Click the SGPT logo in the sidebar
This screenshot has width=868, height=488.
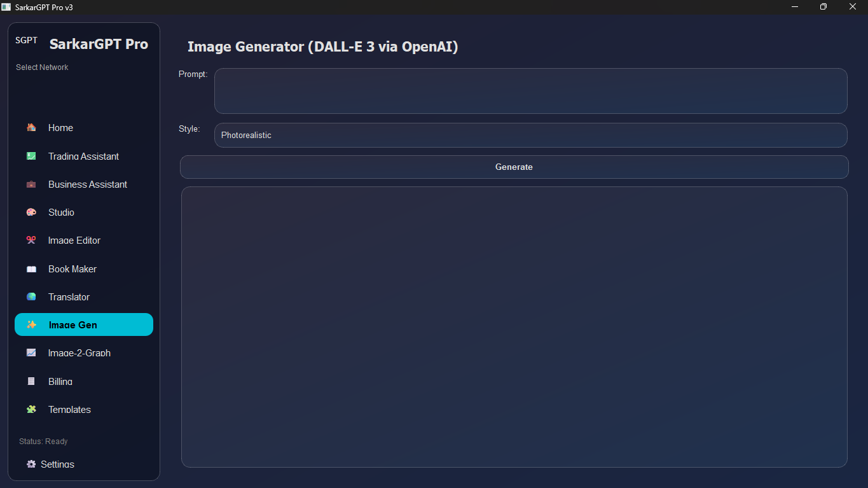pos(27,40)
